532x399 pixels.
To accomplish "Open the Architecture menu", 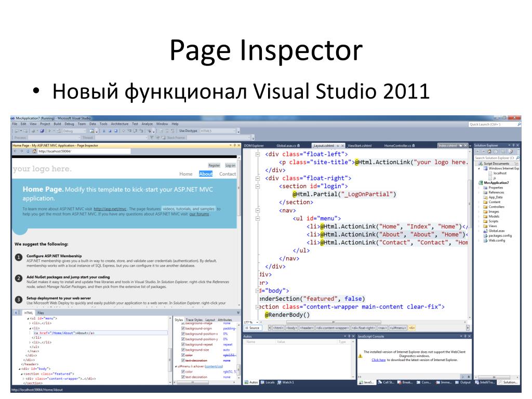I will (119, 124).
